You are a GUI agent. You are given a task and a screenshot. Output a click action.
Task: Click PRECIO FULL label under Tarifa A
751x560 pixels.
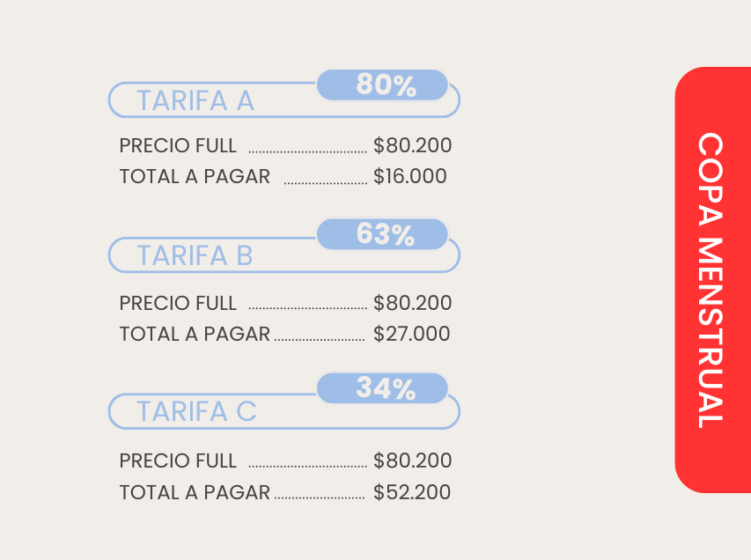[x=178, y=146]
